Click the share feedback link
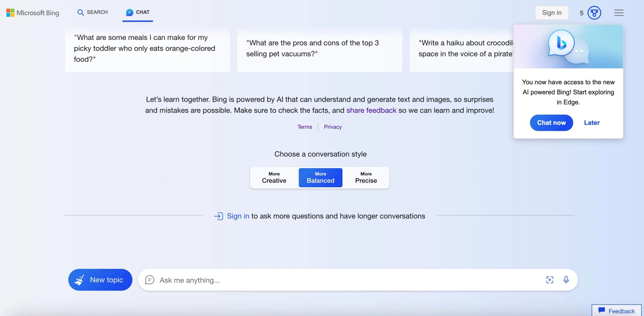 click(371, 110)
